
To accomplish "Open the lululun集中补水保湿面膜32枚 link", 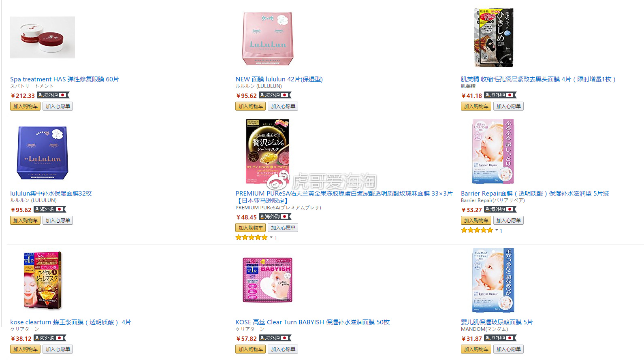I will click(51, 194).
